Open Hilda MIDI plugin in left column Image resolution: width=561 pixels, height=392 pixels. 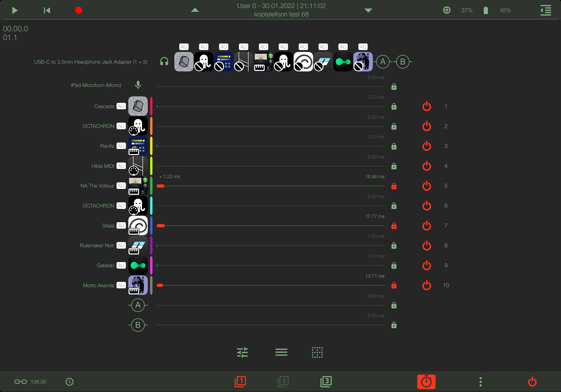(138, 166)
